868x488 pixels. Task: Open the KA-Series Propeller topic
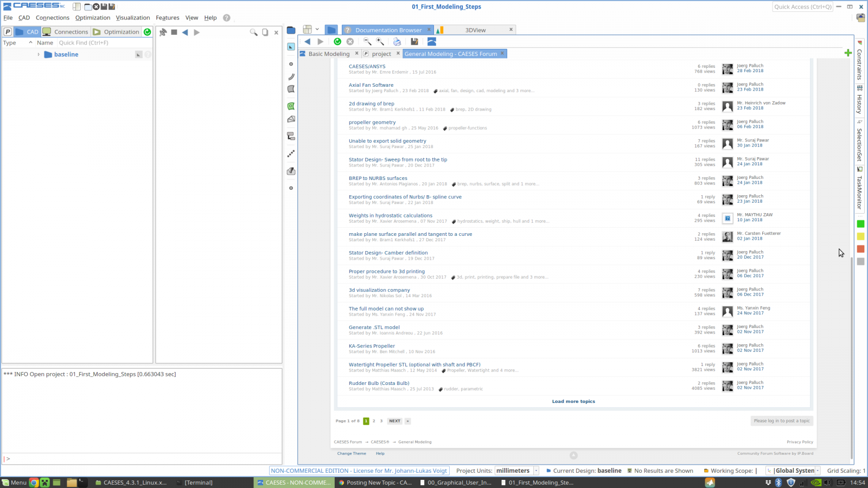[372, 346]
